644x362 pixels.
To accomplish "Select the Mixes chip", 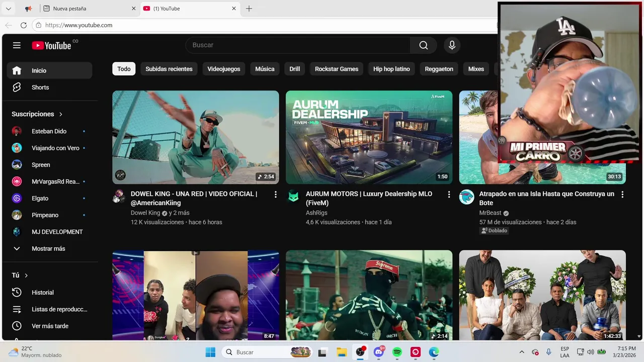I will click(x=476, y=69).
